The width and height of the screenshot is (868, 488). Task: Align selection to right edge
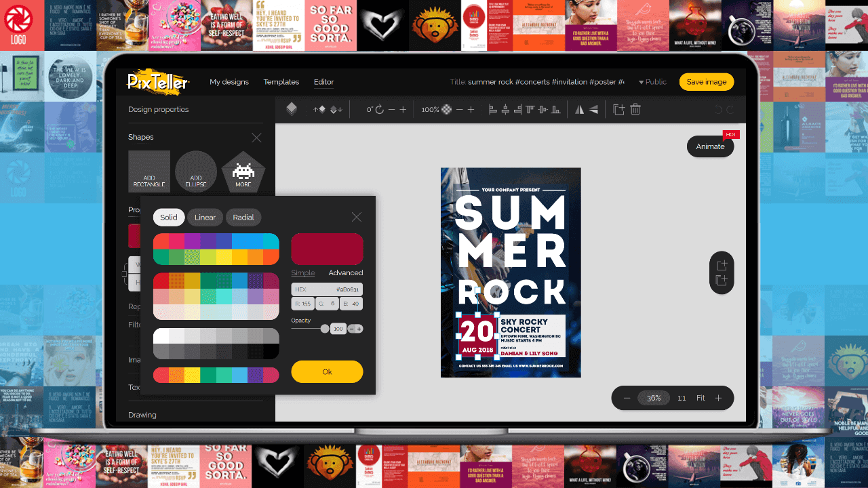click(517, 109)
